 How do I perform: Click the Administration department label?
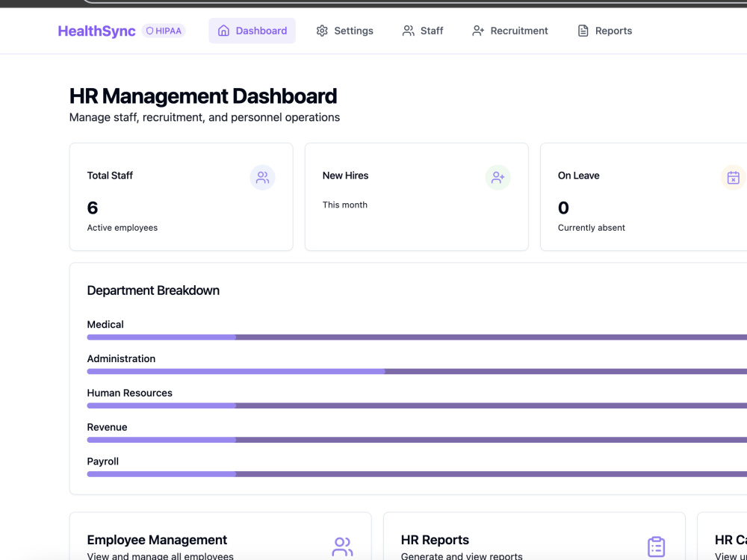click(x=121, y=358)
